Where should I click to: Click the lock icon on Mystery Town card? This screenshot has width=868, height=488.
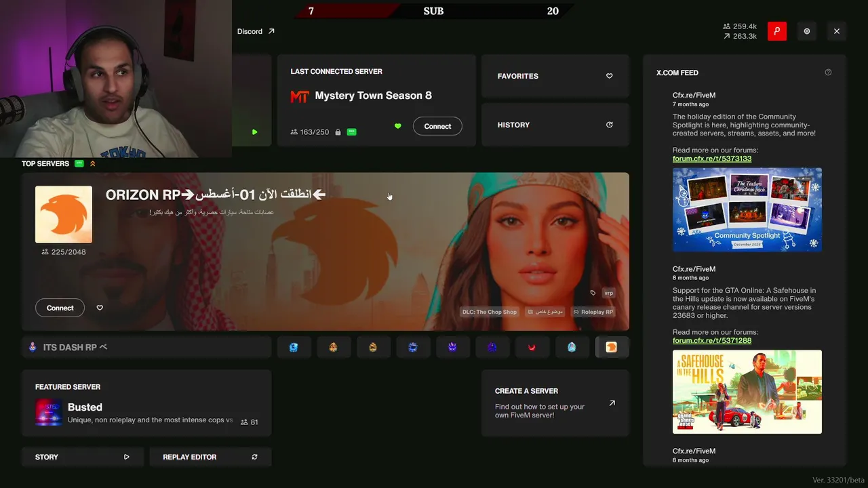pos(338,132)
